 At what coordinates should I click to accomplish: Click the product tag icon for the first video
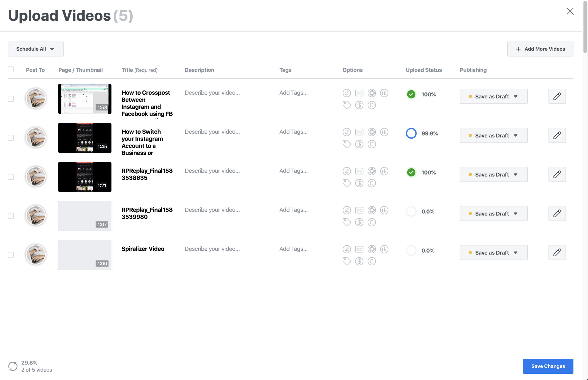[x=347, y=105]
